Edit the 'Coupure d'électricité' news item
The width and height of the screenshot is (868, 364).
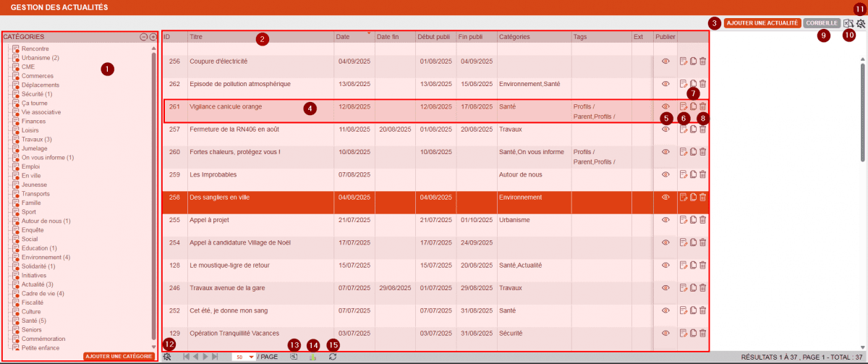684,62
